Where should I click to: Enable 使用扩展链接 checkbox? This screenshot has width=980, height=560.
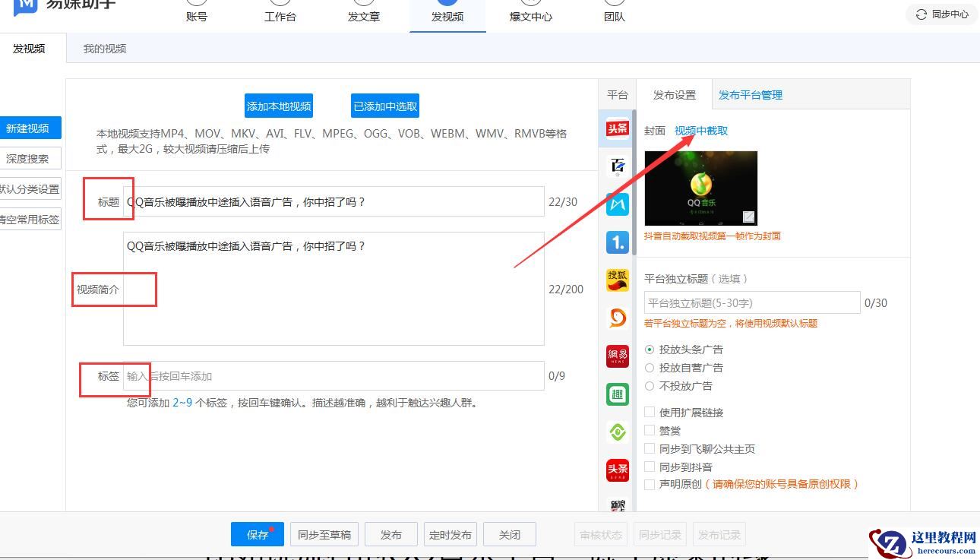point(650,412)
